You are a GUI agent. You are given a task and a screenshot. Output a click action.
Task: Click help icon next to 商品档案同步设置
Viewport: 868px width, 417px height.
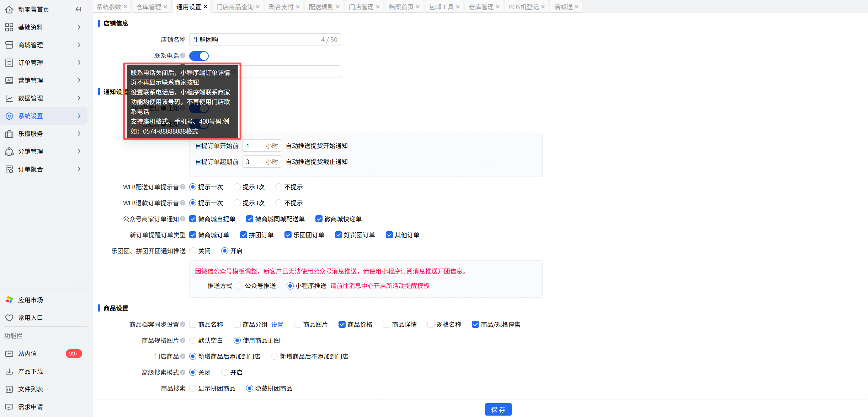(x=183, y=324)
